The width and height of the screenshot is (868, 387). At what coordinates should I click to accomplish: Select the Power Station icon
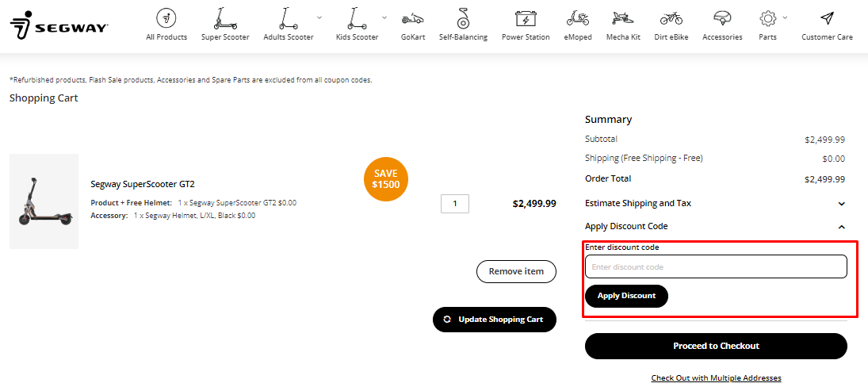click(x=526, y=19)
